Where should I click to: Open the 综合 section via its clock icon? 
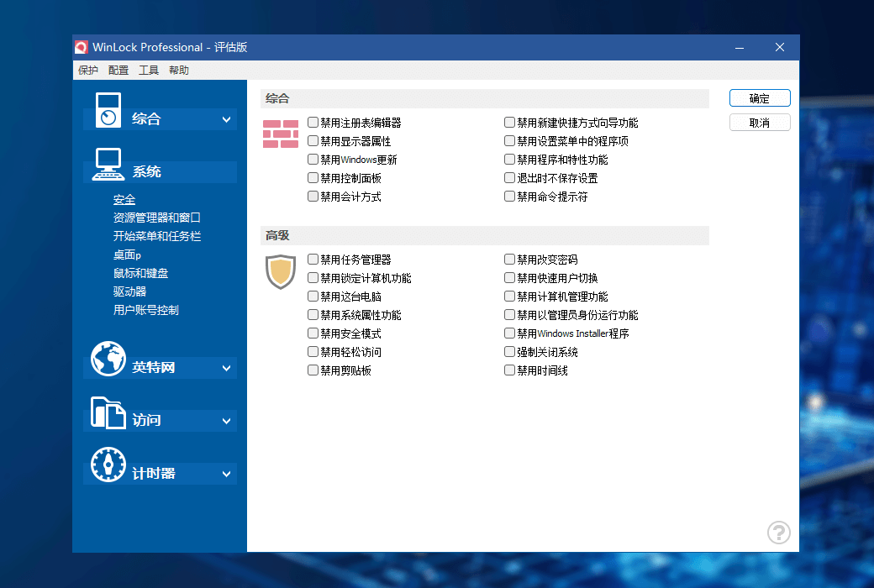pos(109,110)
